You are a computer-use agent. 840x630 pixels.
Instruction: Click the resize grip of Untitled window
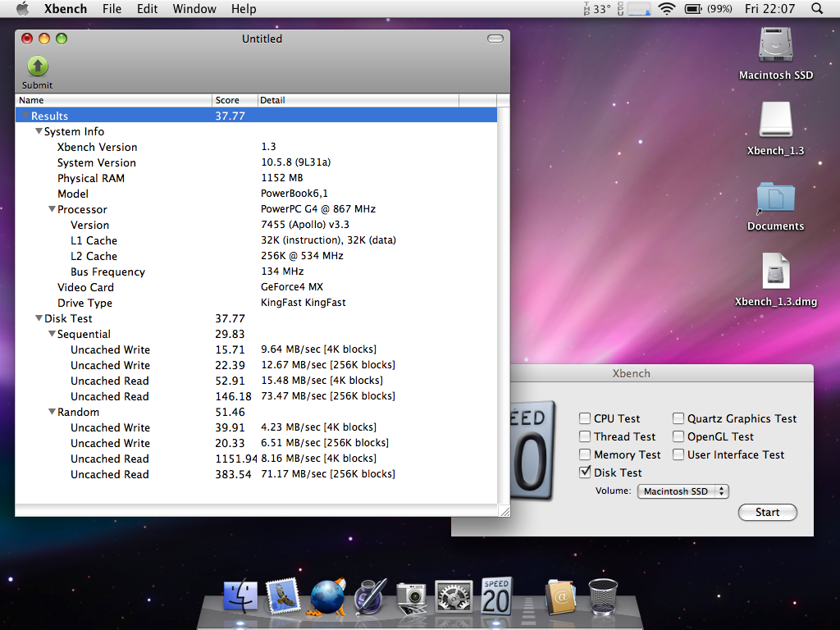tap(504, 511)
